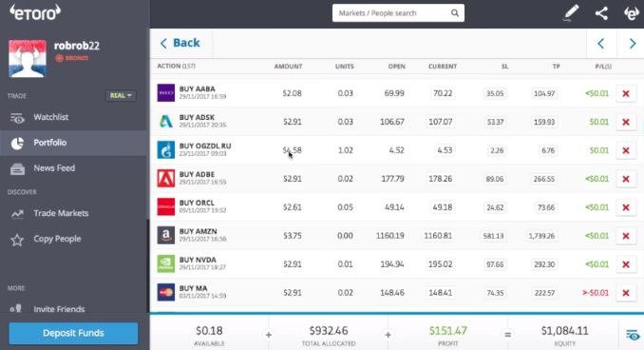Sort by the P/L($) column header
Viewport: 644px width, 350px height.
tap(603, 67)
